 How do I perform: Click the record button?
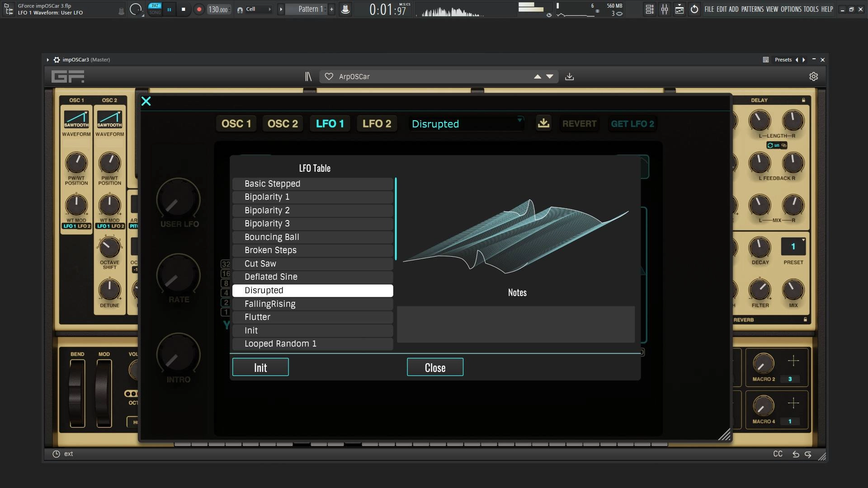198,9
